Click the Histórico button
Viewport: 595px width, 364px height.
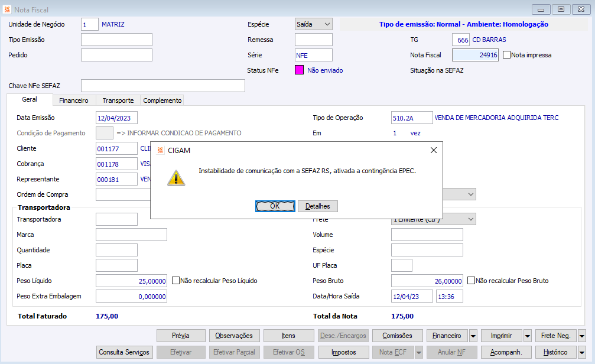coord(555,352)
